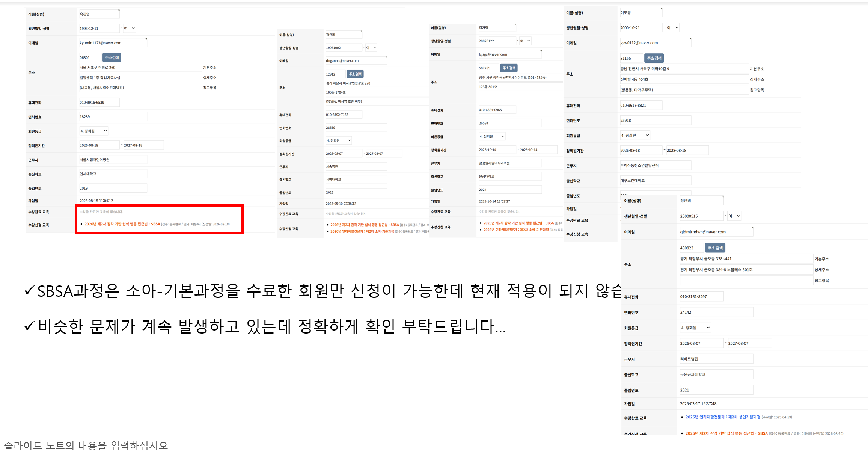Screen dimensions: 868x450
Task: Click workplace field 리하트병원
Action: [716, 359]
